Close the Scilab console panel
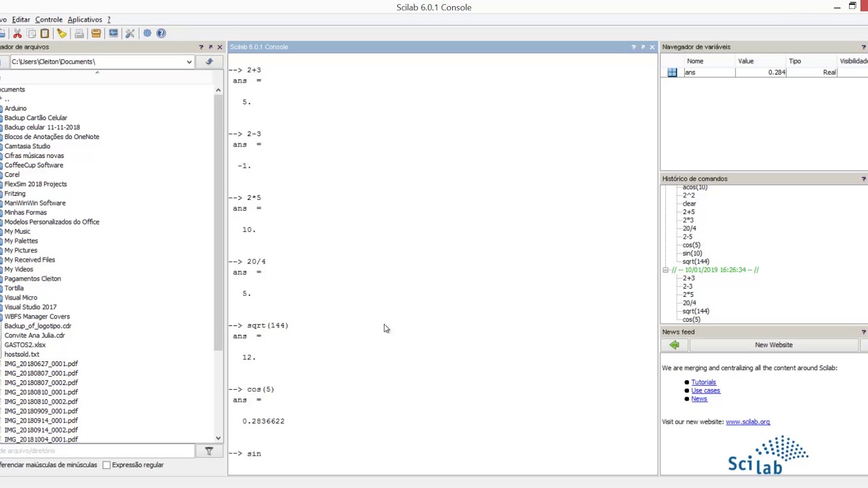This screenshot has height=488, width=868. [x=652, y=47]
